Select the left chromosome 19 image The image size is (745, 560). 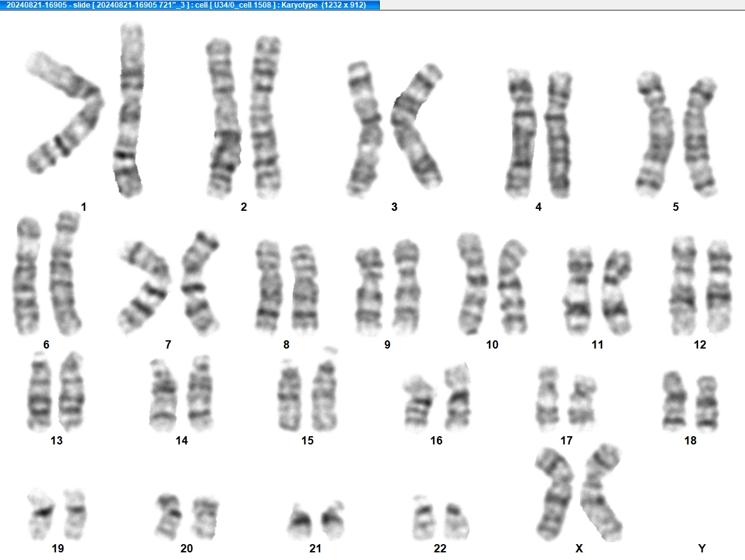pyautogui.click(x=41, y=514)
